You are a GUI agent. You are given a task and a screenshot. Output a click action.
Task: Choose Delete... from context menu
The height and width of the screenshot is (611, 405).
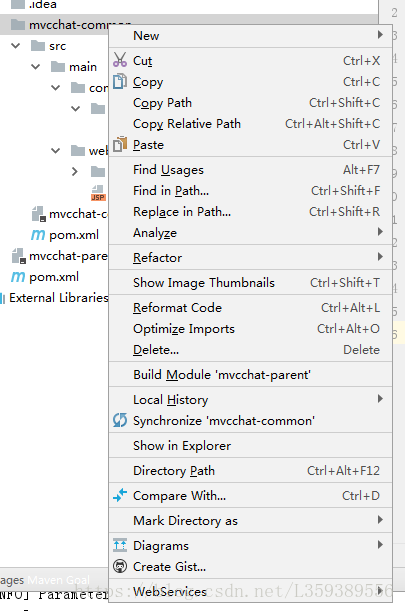250,350
